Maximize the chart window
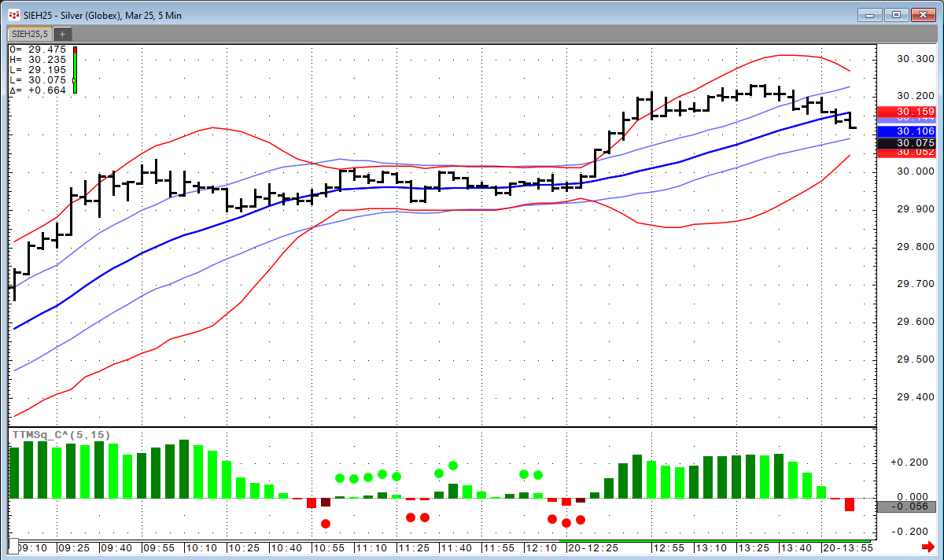The image size is (944, 560). (894, 14)
